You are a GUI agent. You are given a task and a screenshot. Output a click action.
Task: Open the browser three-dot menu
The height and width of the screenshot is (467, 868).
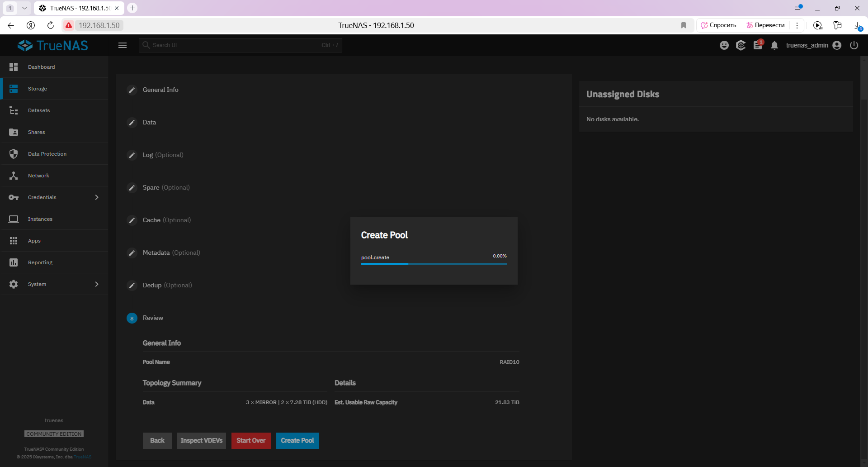pos(797,25)
